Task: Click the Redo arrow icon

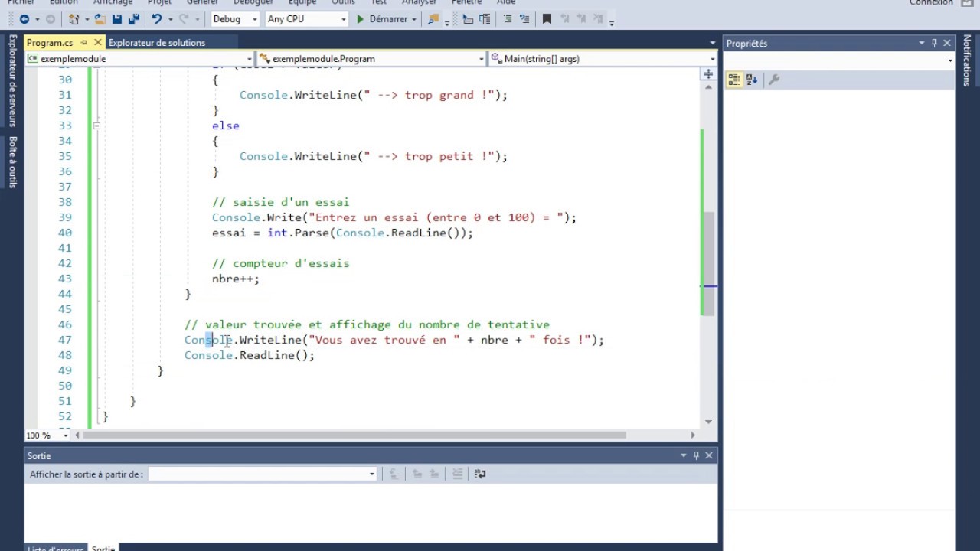Action: tap(185, 19)
